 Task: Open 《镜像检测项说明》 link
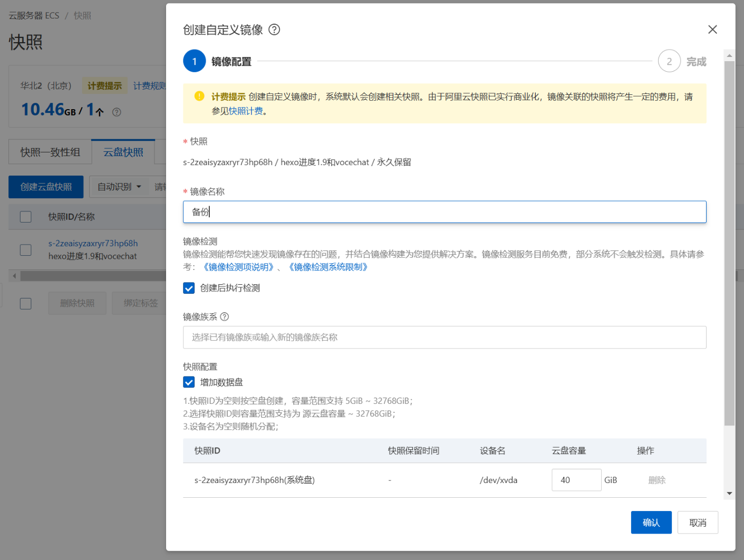pos(238,267)
